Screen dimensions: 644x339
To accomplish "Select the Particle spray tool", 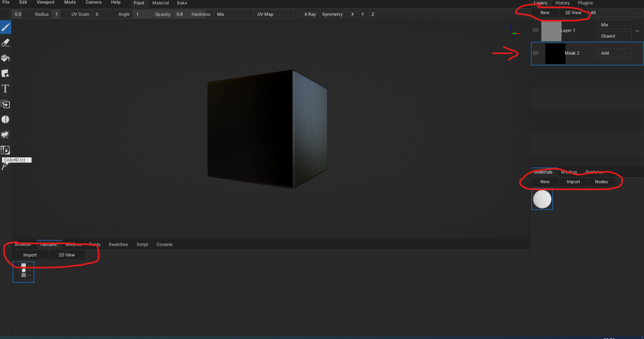I will [x=6, y=135].
